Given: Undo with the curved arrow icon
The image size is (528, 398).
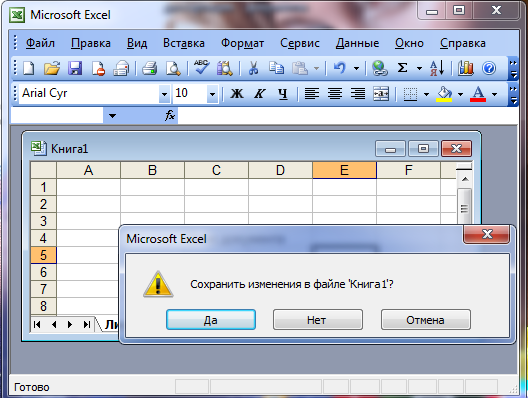Looking at the screenshot, I should pyautogui.click(x=339, y=68).
